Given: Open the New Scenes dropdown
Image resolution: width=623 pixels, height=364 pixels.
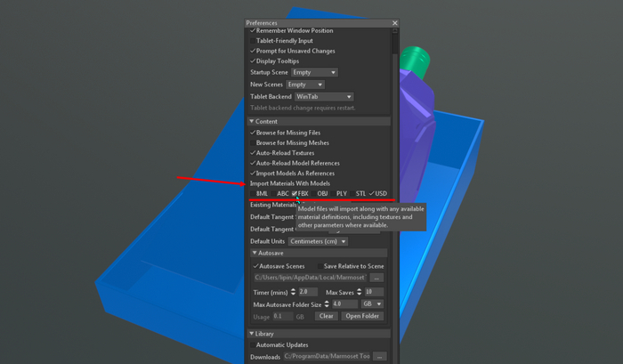Looking at the screenshot, I should click(305, 85).
